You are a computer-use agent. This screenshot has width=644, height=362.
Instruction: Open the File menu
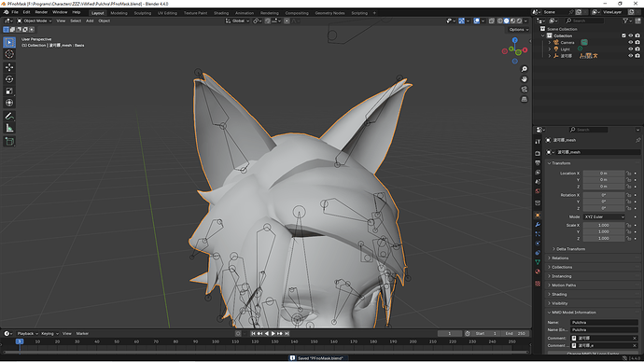15,12
